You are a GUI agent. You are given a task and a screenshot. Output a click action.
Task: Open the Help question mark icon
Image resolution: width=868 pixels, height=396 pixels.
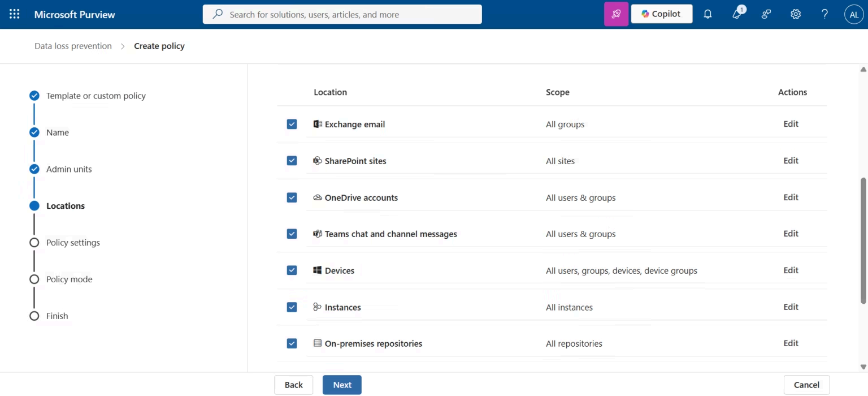pos(824,14)
